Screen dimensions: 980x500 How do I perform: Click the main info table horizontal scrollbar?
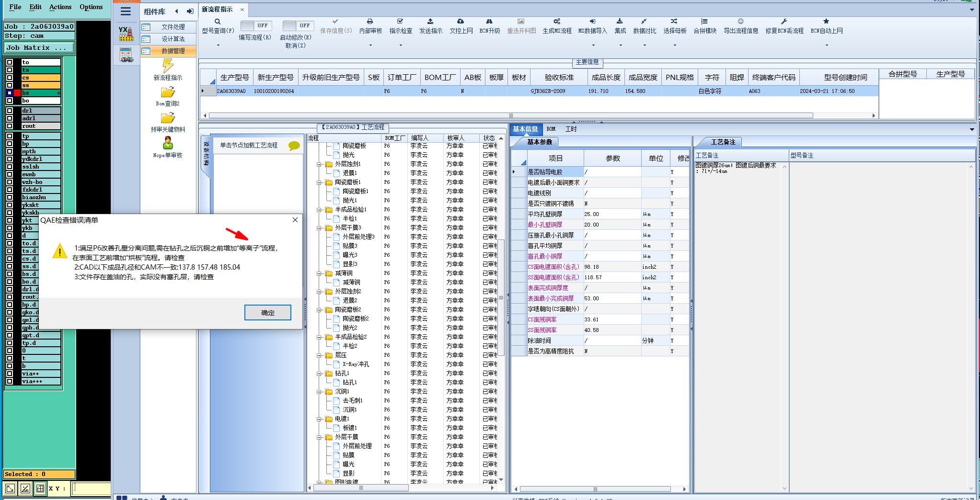click(511, 115)
